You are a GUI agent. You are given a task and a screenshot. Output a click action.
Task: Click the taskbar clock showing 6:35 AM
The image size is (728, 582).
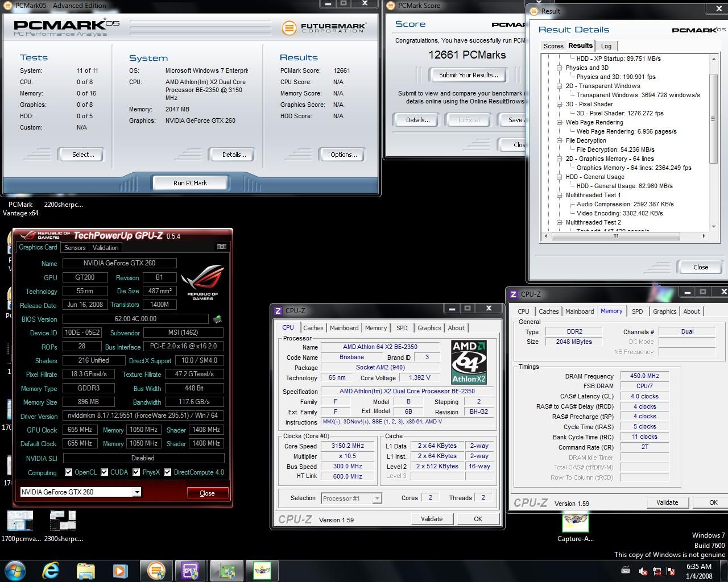pos(699,571)
